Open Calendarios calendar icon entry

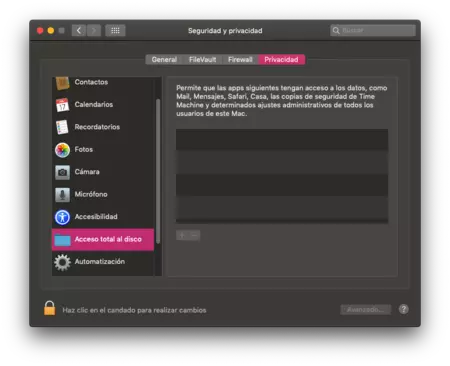tap(62, 105)
